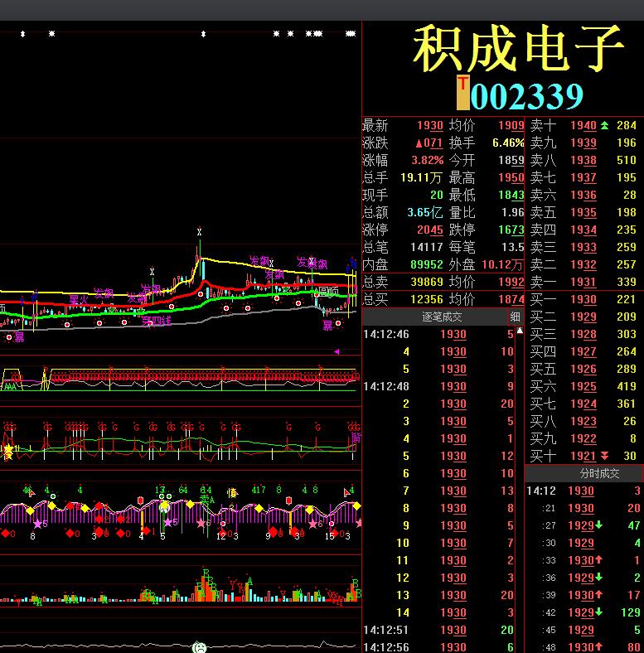This screenshot has width=644, height=653.
Task: Select the 卖一 1931 order row
Action: click(583, 282)
